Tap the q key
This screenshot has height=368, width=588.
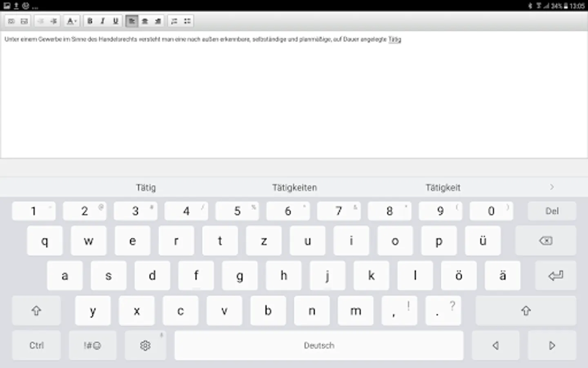tap(45, 241)
